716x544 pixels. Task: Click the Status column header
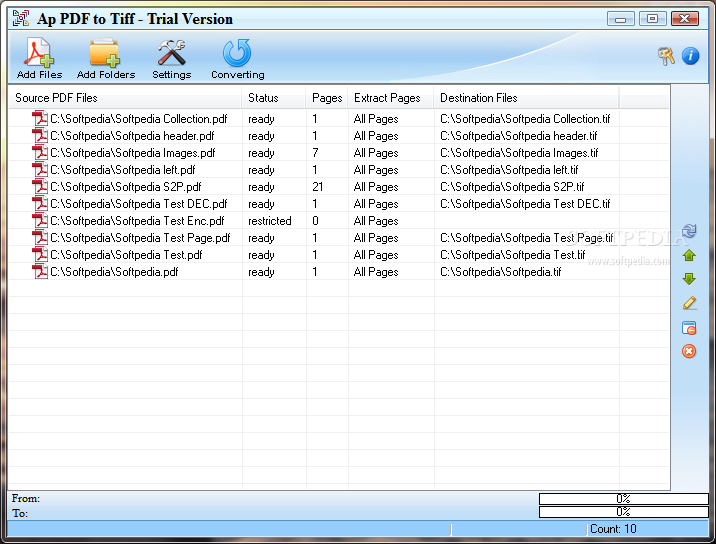(x=274, y=98)
